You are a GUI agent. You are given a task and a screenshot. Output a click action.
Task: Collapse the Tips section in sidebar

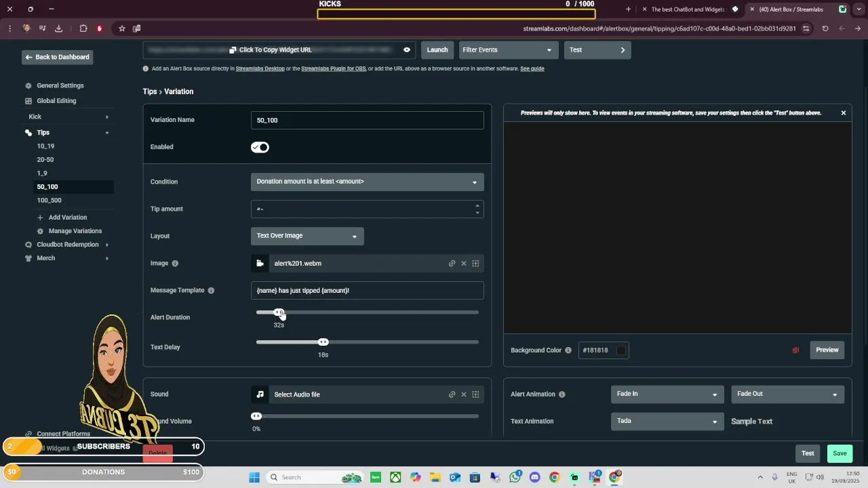click(107, 133)
